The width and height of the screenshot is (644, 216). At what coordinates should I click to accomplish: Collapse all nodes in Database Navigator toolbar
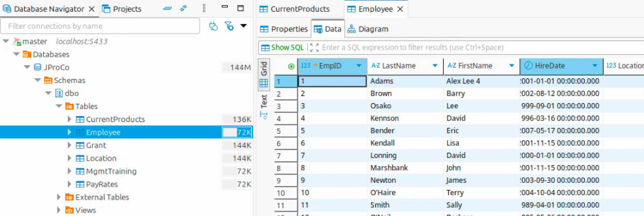pyautogui.click(x=167, y=8)
